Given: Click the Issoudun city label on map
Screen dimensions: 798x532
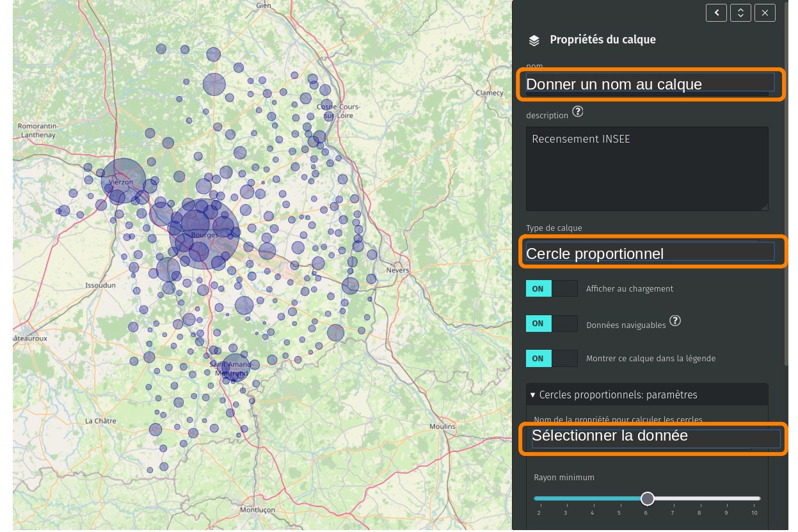Looking at the screenshot, I should 100,286.
